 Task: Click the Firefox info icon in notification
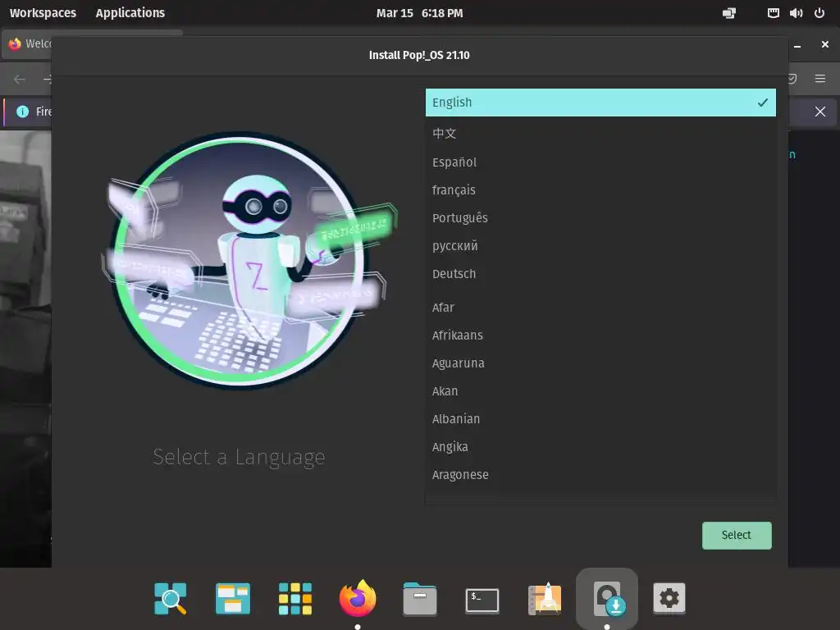click(x=22, y=112)
